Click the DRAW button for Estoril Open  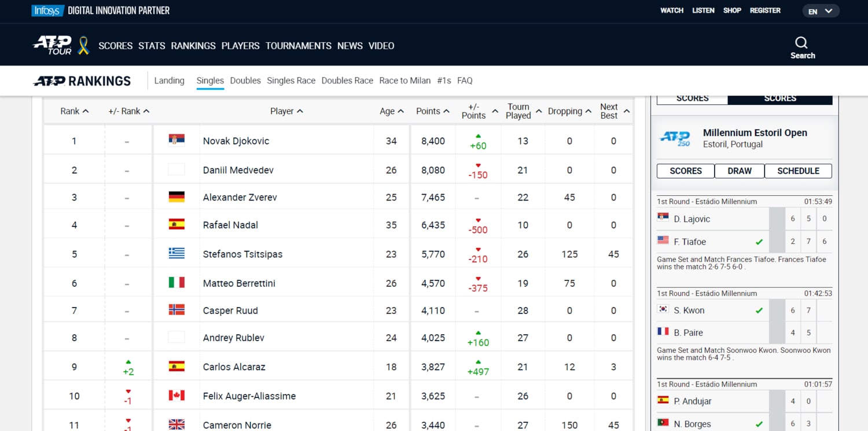pos(739,171)
